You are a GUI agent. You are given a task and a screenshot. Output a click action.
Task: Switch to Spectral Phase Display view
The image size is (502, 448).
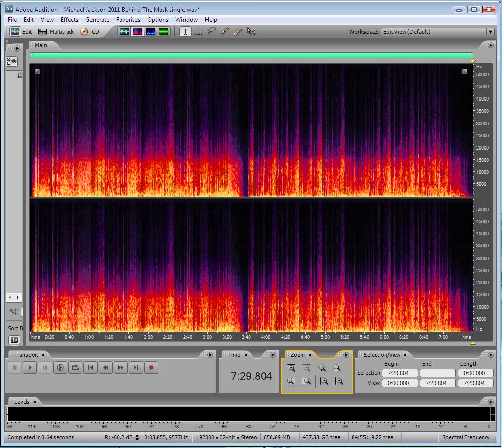[x=163, y=32]
